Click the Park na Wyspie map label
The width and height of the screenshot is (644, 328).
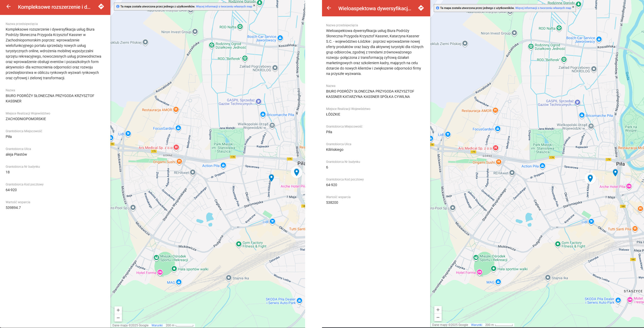[631, 129]
